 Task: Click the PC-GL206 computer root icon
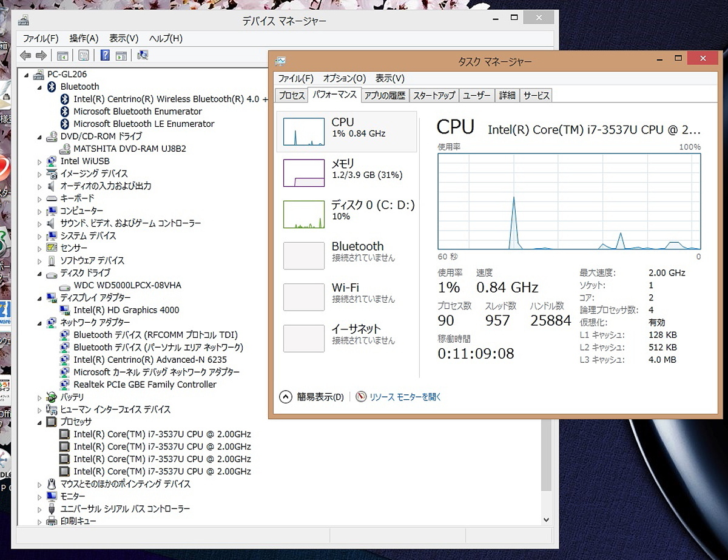click(x=38, y=74)
